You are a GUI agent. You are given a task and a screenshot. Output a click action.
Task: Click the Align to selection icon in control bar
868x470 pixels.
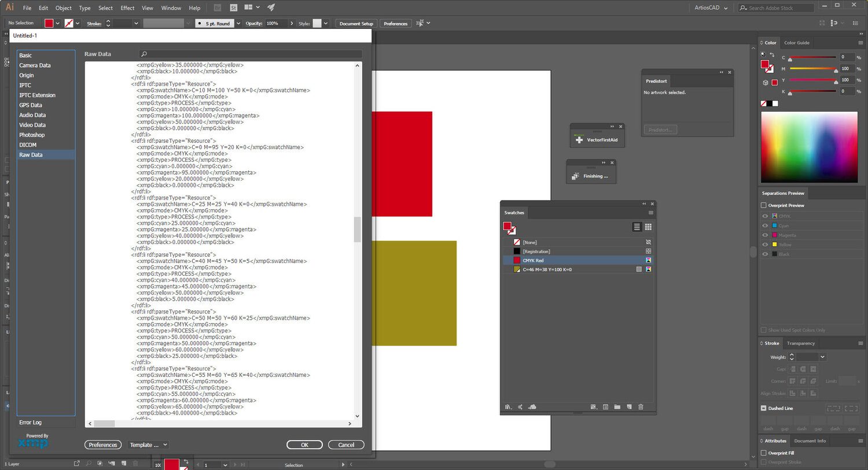(x=420, y=23)
